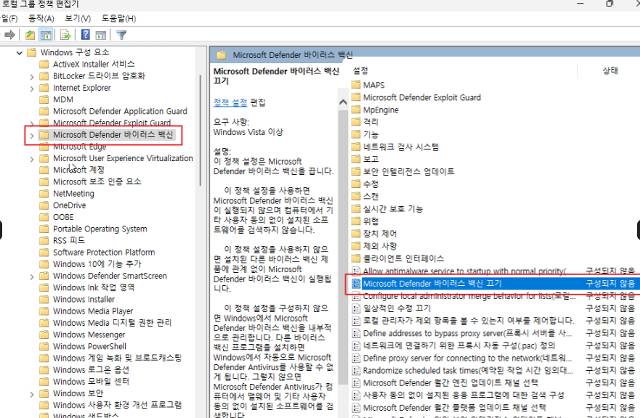Click the up one level folder icon
This screenshot has height=418, width=640.
pyautogui.click(x=30, y=35)
